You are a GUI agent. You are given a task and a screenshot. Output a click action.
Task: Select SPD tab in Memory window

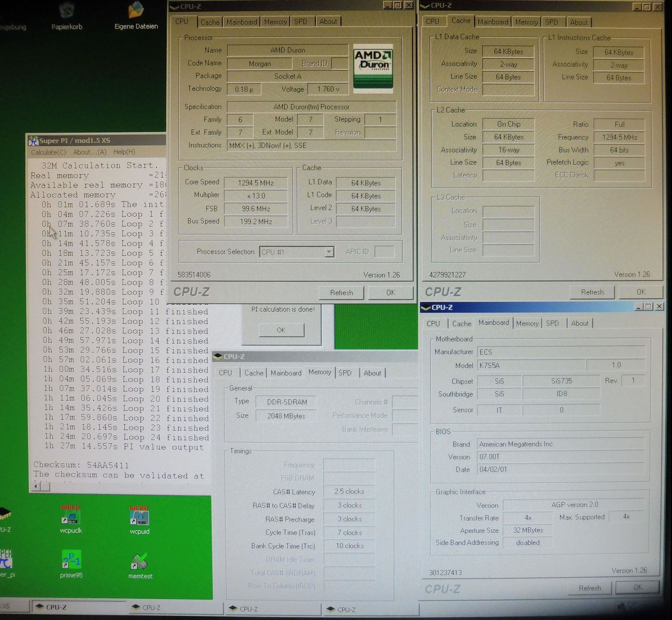click(x=345, y=373)
